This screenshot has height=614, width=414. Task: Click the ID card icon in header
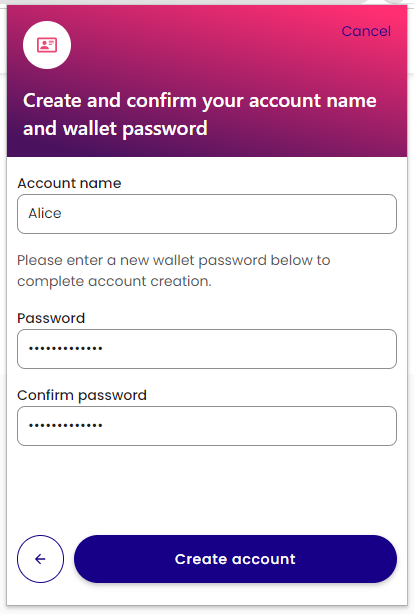(x=47, y=45)
